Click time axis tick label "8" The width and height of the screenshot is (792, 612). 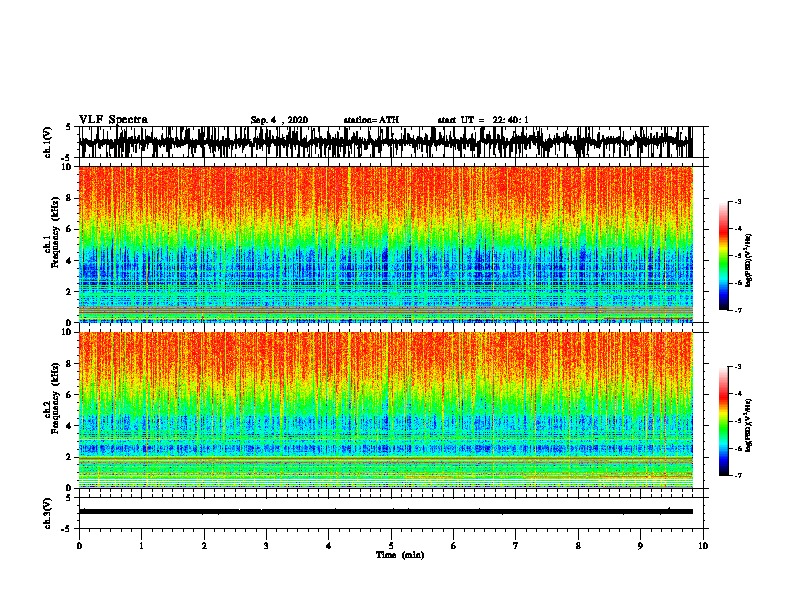click(x=578, y=546)
